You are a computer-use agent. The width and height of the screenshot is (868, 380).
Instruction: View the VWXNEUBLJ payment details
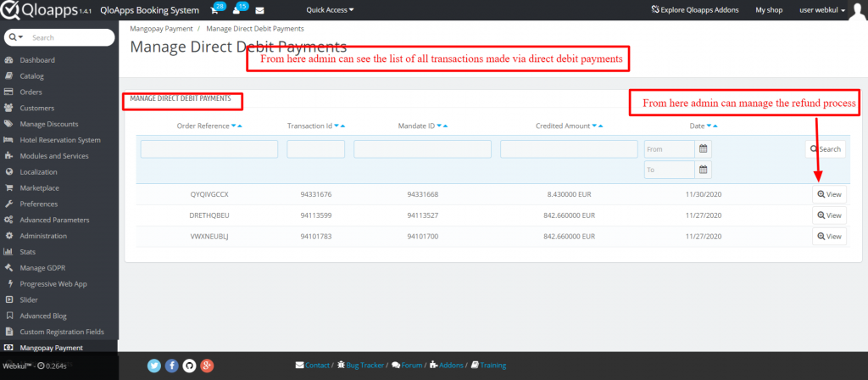[x=829, y=237]
